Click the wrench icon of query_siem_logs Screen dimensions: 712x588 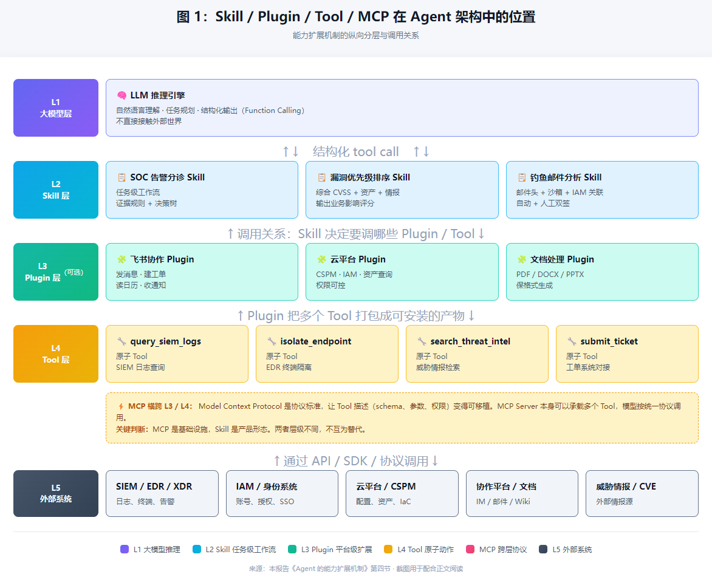coord(122,341)
